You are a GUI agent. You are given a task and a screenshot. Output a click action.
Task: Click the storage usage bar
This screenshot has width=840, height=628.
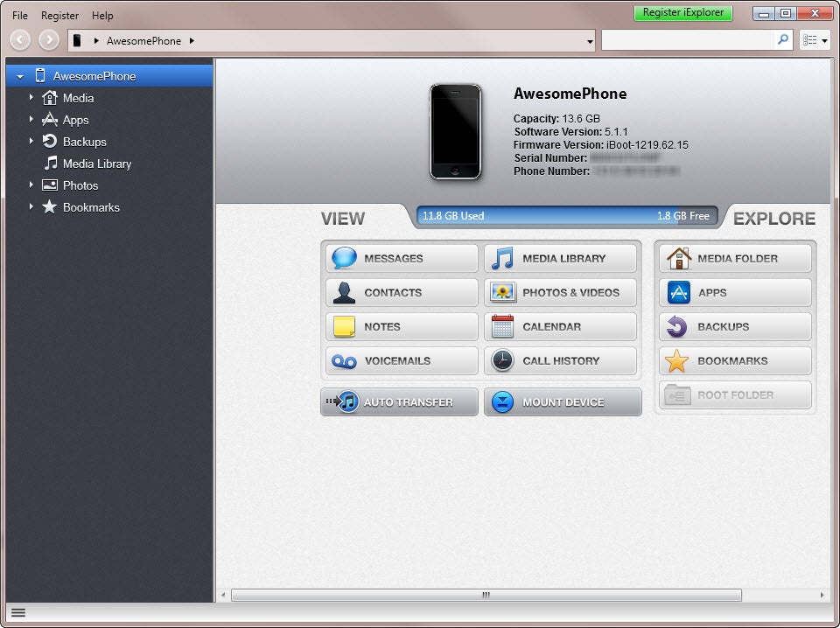(567, 216)
